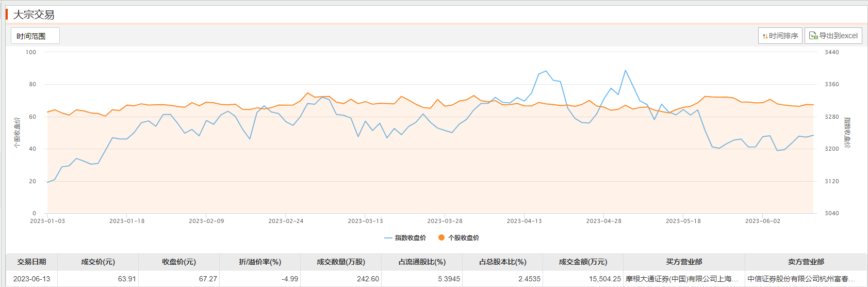Sort by 收盘价(元) column header
868x287 pixels.
point(179,262)
